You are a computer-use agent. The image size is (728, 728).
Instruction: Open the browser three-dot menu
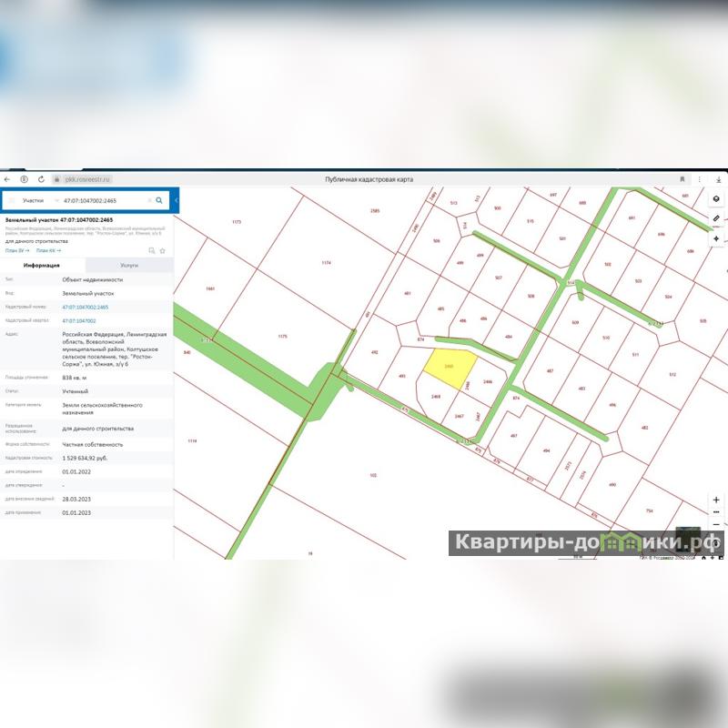pos(701,179)
